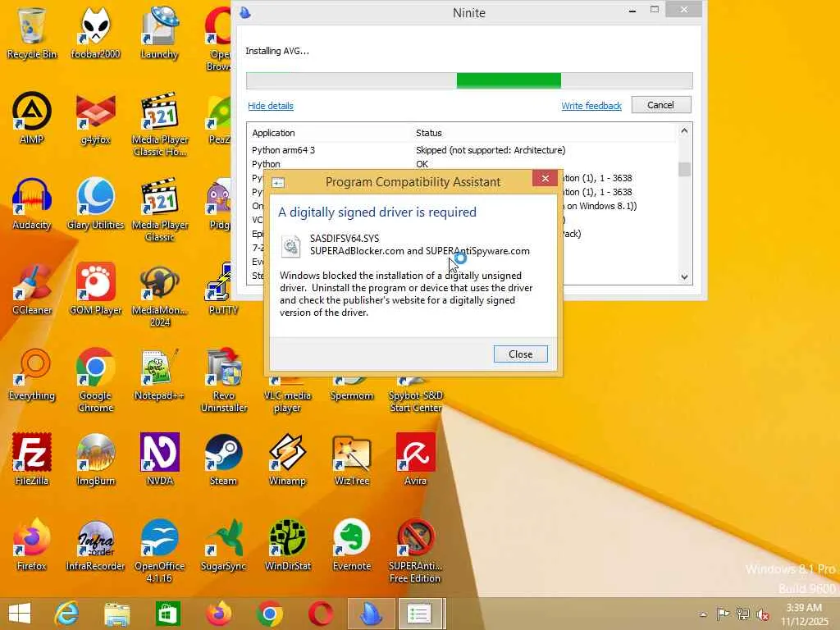Launch Firefox from the taskbar
840x630 pixels.
218,614
